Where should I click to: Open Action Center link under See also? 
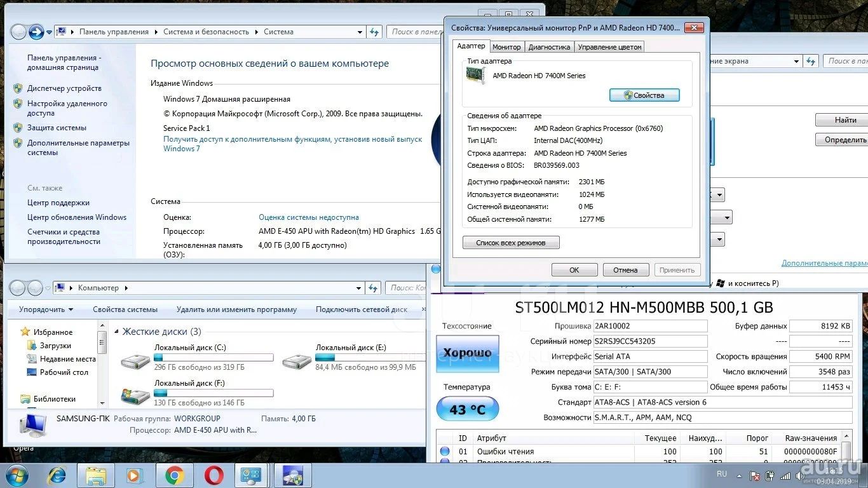pos(58,203)
